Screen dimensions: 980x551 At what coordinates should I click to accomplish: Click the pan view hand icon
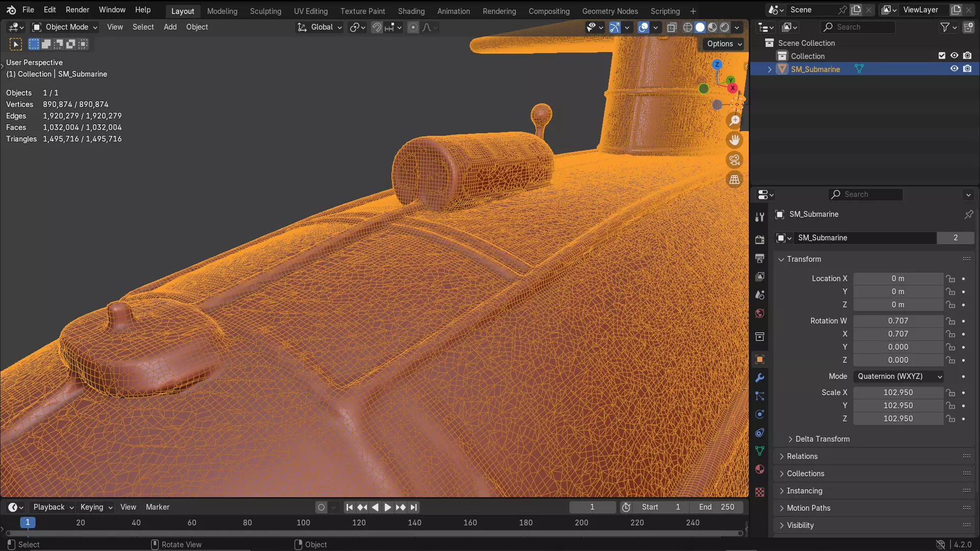734,140
